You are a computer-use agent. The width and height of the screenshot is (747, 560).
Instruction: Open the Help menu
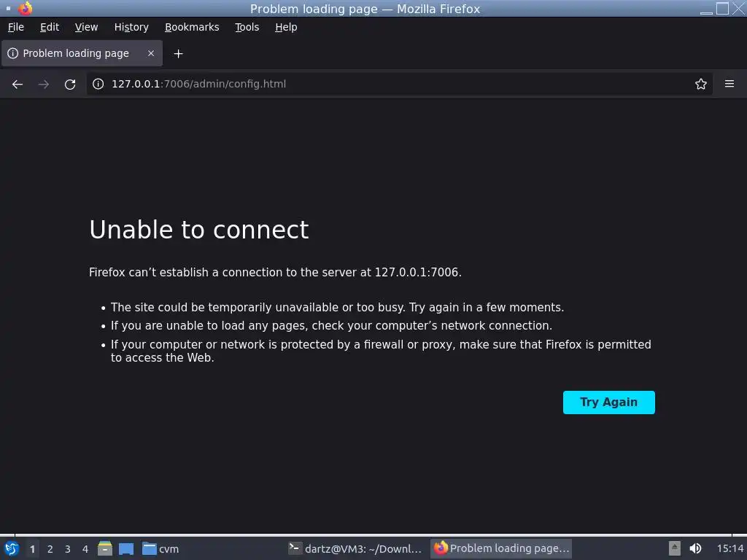click(286, 27)
